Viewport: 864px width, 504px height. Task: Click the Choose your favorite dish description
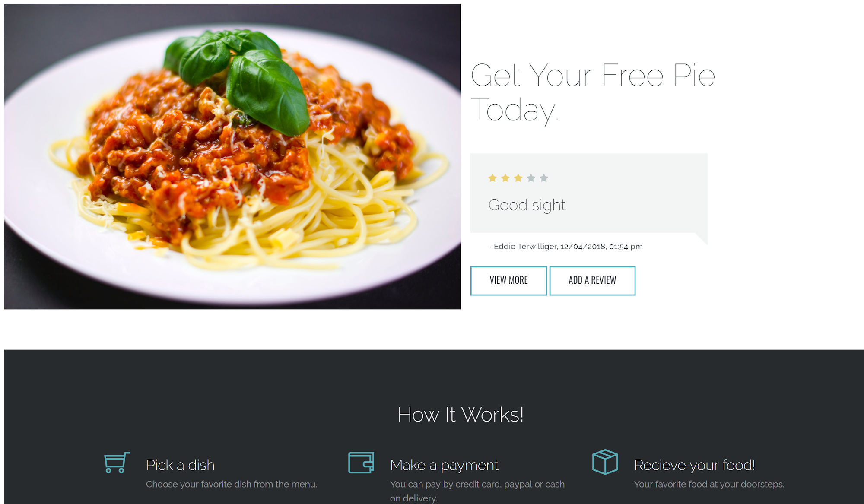[x=232, y=484]
